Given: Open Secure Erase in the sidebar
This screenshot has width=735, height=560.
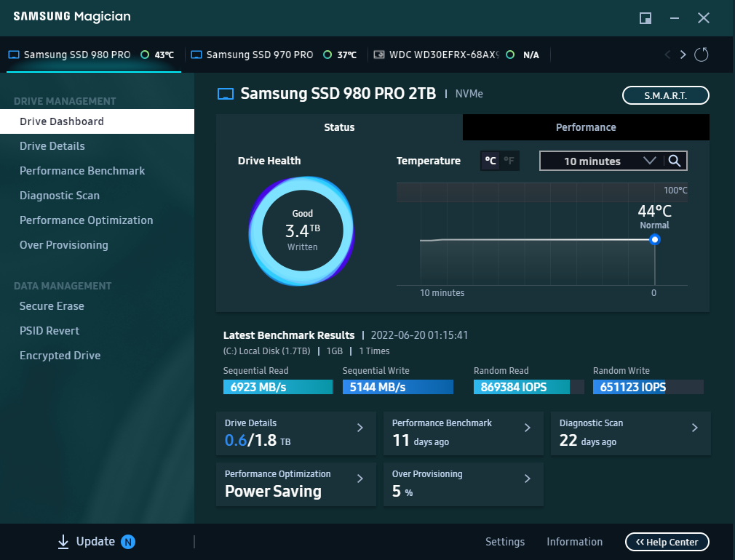Looking at the screenshot, I should [x=52, y=306].
